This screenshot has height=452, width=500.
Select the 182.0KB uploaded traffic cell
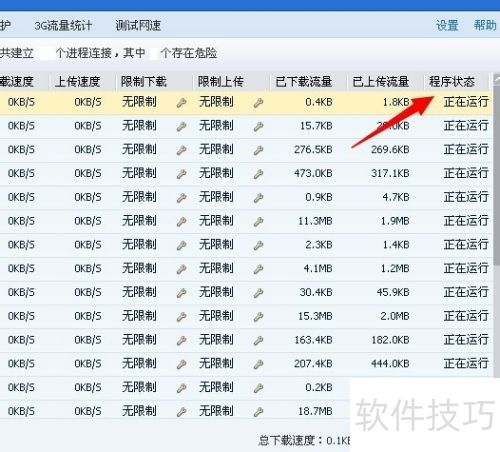(390, 340)
